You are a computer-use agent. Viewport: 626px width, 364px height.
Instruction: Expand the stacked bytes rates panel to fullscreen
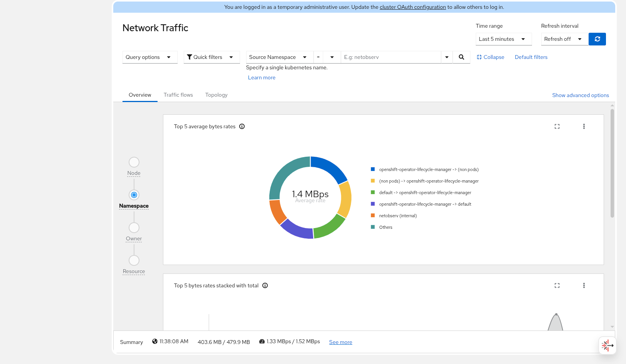coord(557,285)
